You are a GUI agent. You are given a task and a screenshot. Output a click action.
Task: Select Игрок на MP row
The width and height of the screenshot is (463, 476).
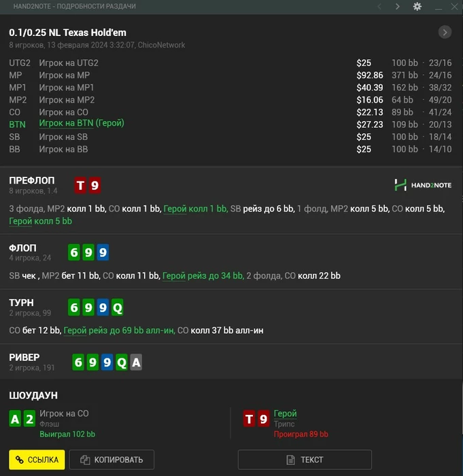pos(230,75)
